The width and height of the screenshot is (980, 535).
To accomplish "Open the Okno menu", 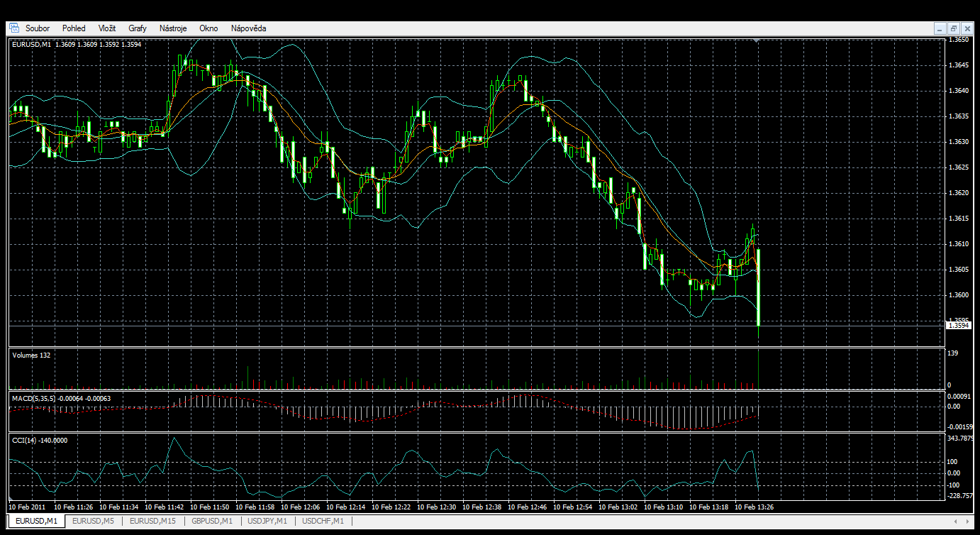I will (x=208, y=28).
